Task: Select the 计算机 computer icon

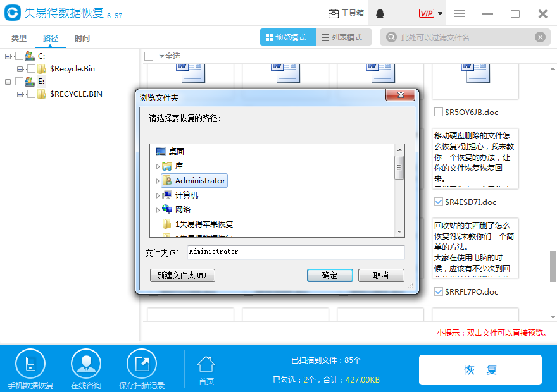Action: (x=167, y=195)
